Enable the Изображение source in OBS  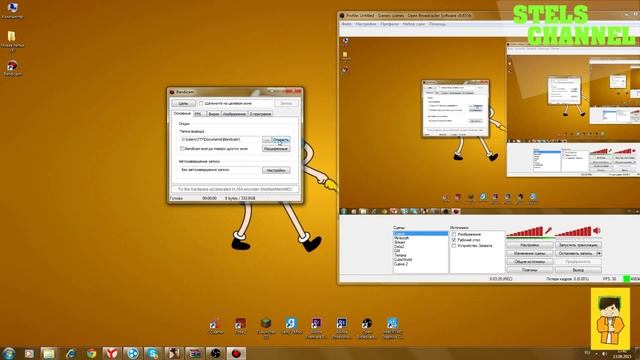point(454,234)
